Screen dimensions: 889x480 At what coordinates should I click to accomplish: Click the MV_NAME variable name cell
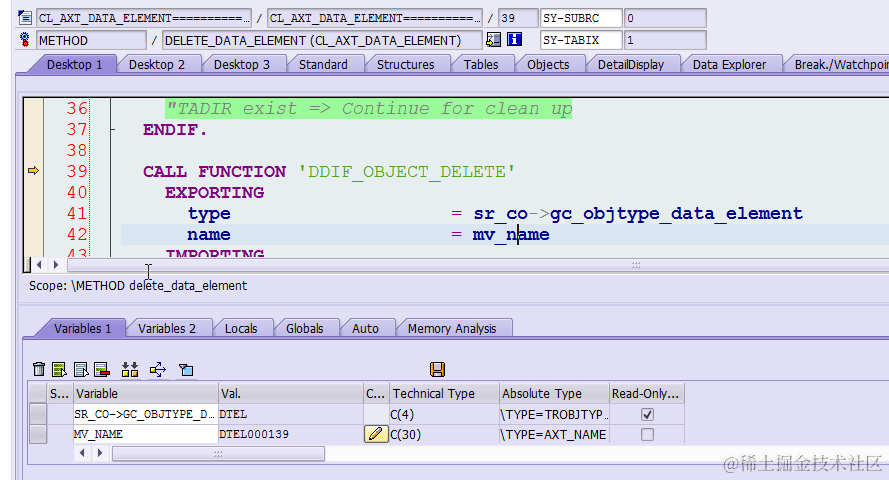tap(145, 434)
